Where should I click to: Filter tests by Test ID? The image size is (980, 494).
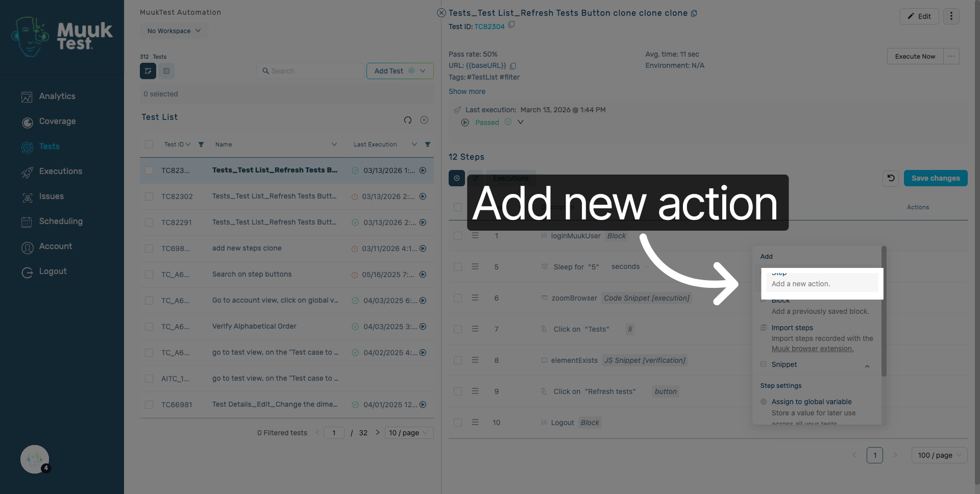point(201,144)
